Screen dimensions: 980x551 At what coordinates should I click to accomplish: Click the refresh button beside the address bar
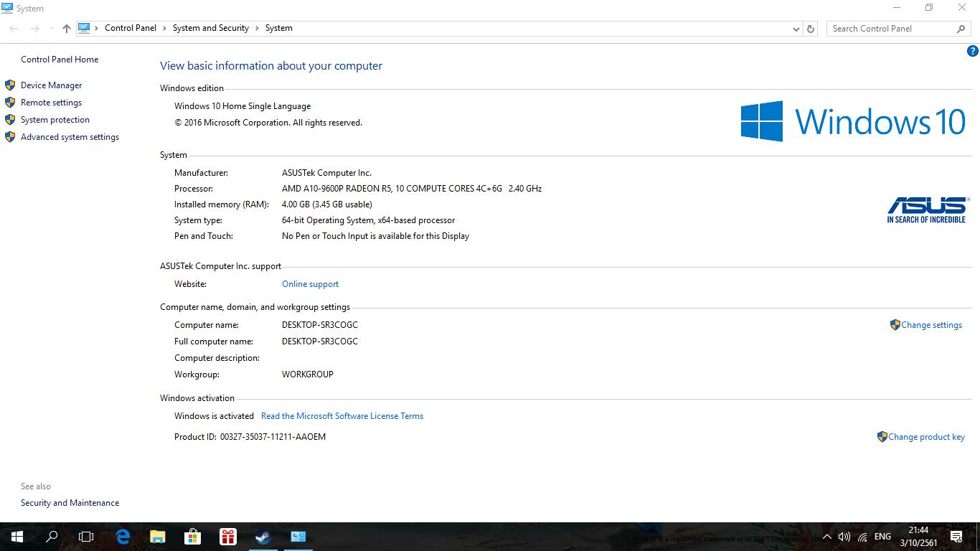click(x=811, y=29)
